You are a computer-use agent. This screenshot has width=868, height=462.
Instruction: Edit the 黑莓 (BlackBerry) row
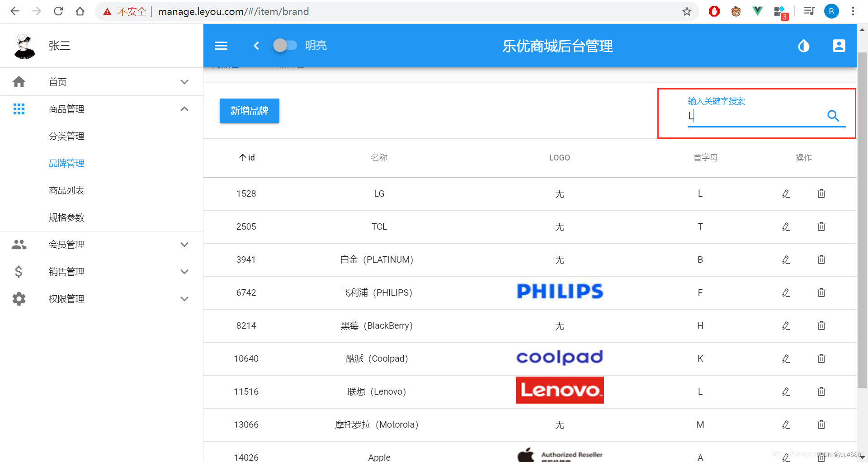tap(786, 325)
